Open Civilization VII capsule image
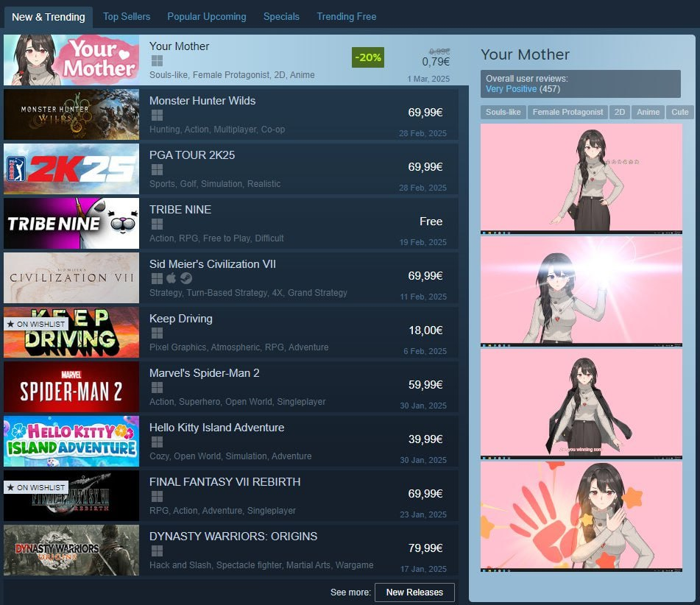The width and height of the screenshot is (700, 605). [71, 277]
